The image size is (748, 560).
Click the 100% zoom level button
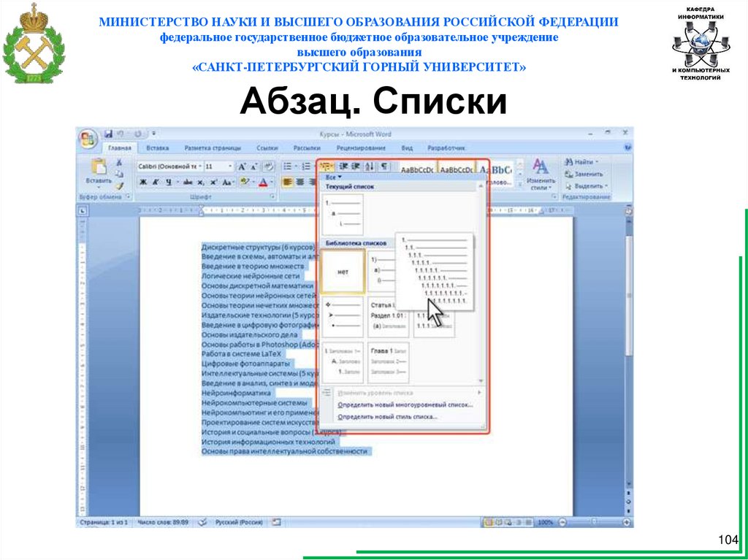[545, 522]
